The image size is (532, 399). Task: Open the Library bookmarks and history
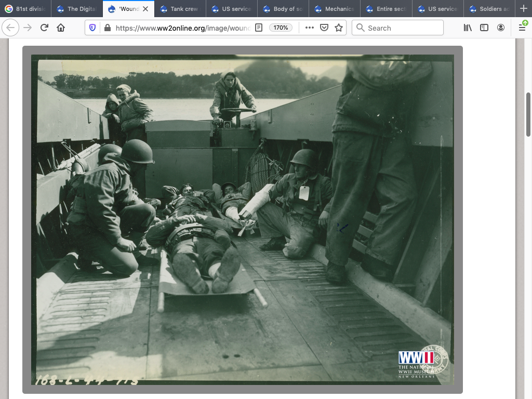[468, 28]
